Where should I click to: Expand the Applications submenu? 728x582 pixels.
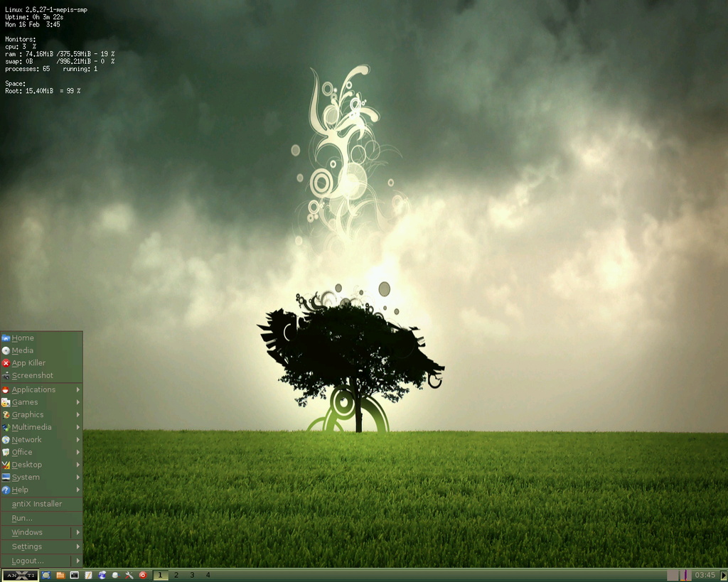point(33,389)
